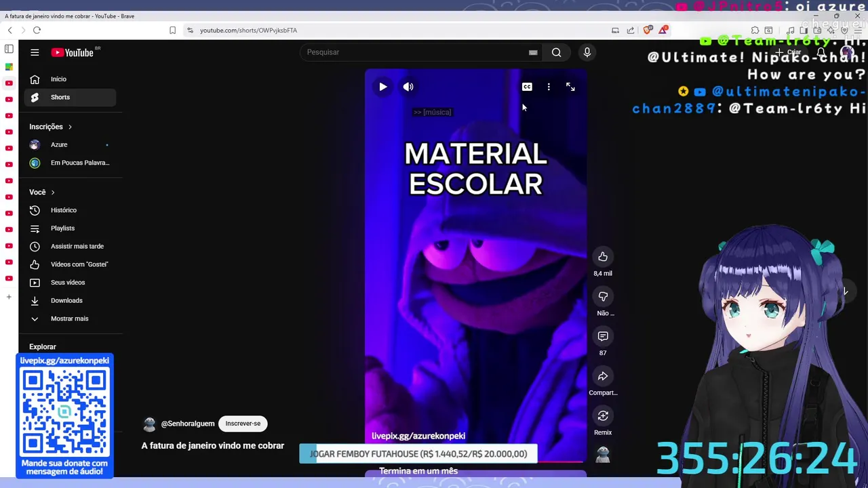Open Downloads in the sidebar
The image size is (868, 488).
(70, 300)
